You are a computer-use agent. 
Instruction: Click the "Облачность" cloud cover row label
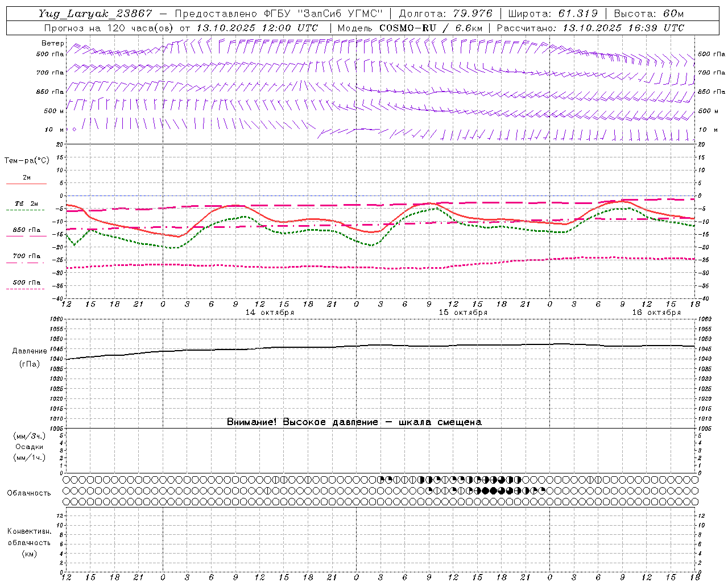[x=29, y=493]
